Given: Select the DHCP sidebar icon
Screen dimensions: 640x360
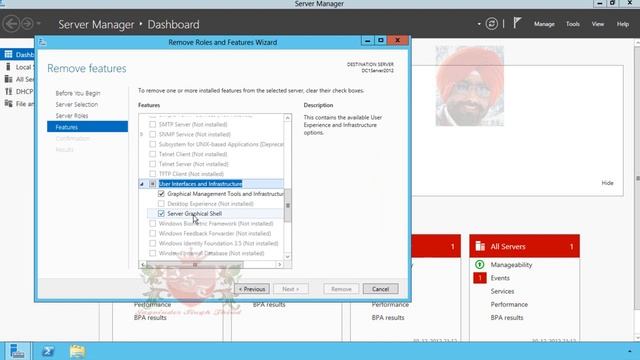Looking at the screenshot, I should [8, 91].
